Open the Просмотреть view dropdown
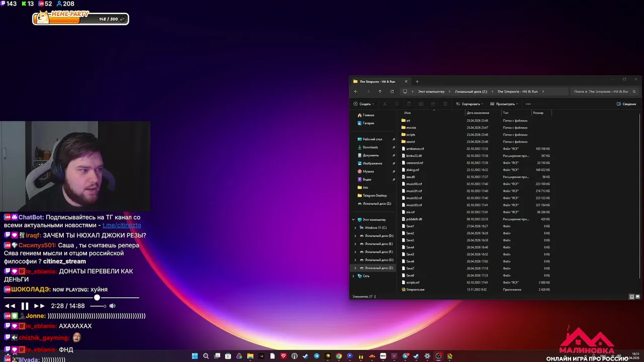 (504, 104)
